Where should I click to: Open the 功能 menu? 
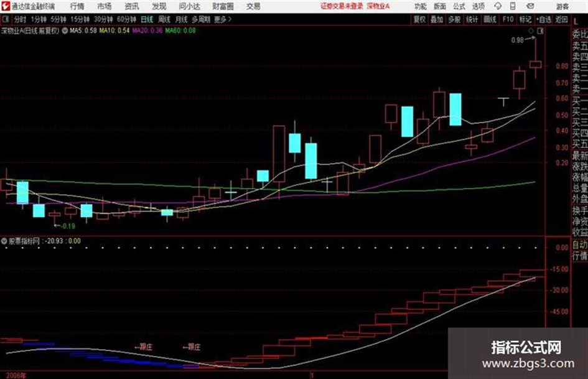click(421, 6)
